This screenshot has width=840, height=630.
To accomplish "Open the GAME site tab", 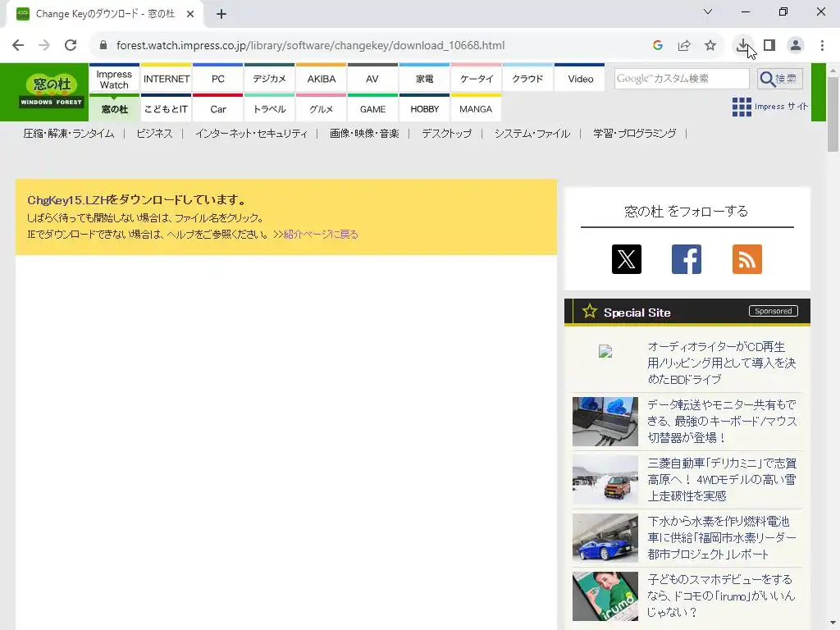I will (372, 108).
